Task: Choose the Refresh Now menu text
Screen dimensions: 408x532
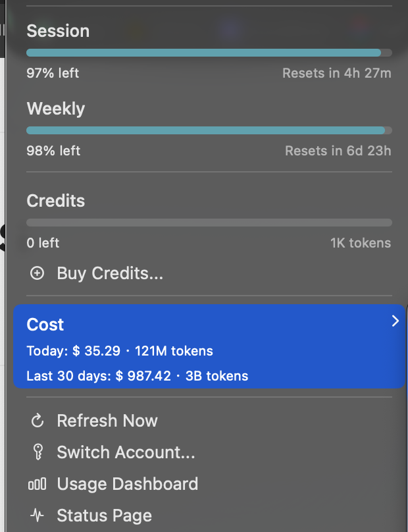Action: click(107, 421)
